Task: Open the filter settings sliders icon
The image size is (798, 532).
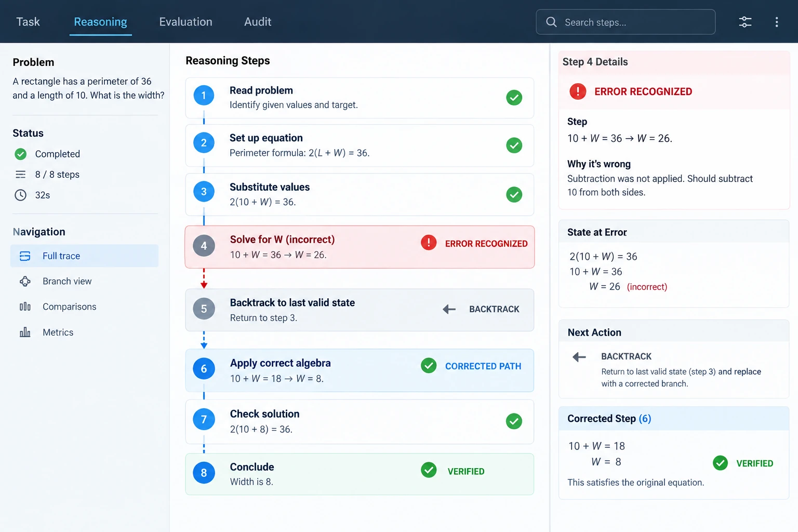Action: pos(745,22)
